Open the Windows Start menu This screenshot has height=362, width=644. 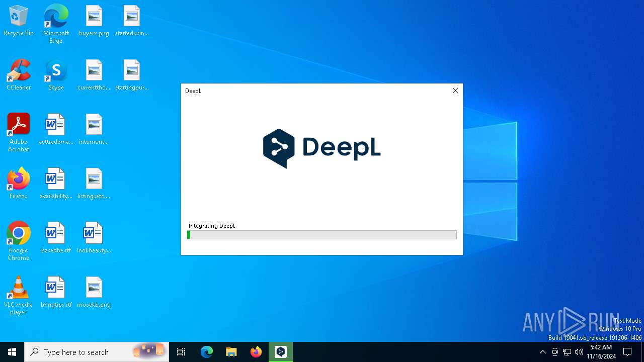[12, 352]
